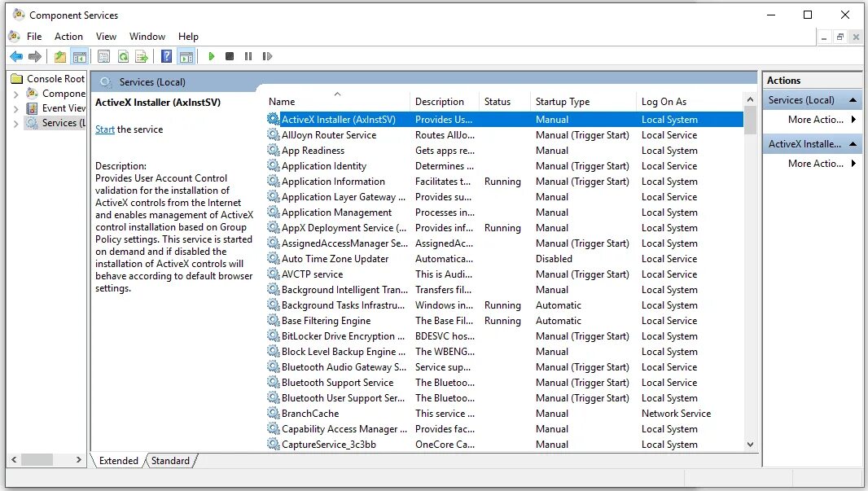Viewport: 868px width, 491px height.
Task: Sort by the Status column header
Action: 505,101
